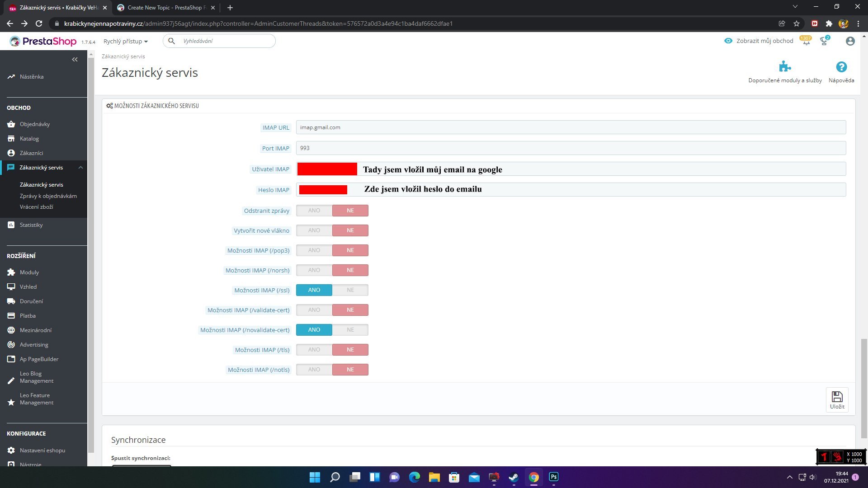Open the Rychlý přístup dropdown
Viewport: 868px width, 488px height.
126,41
